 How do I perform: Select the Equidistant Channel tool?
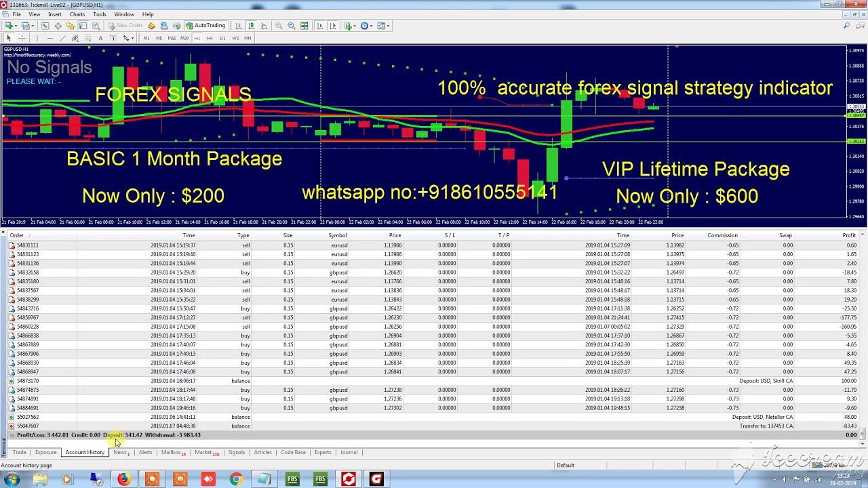[75, 38]
